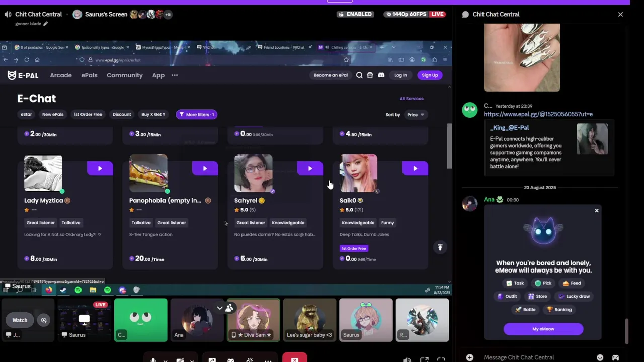
Task: Go to the browser home page
Action: click(37, 60)
